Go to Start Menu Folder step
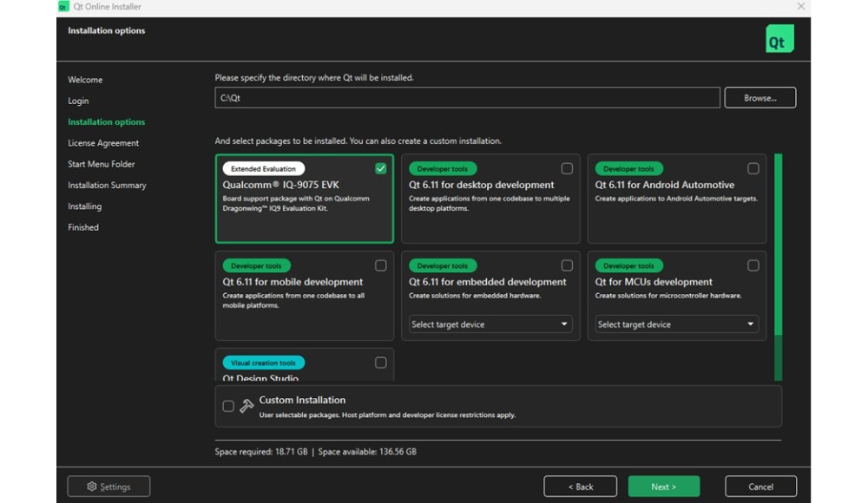The image size is (868, 503). [x=102, y=164]
